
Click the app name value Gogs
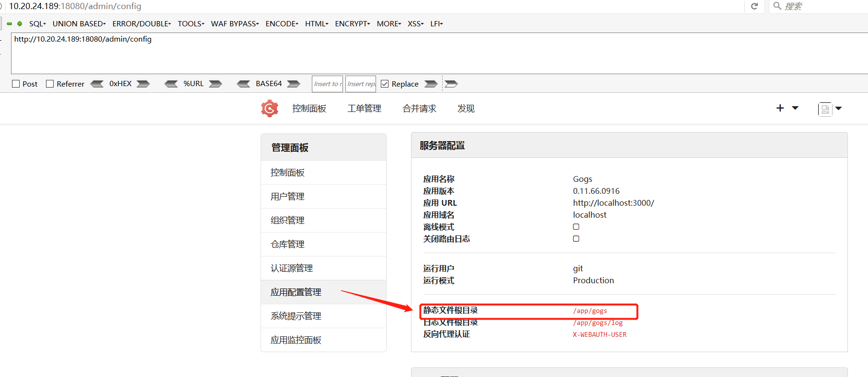coord(582,179)
